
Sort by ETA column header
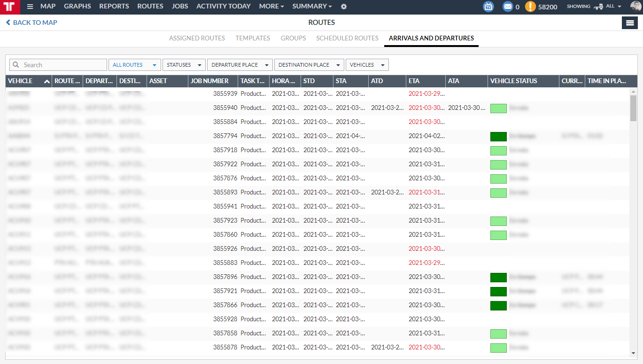pyautogui.click(x=426, y=81)
